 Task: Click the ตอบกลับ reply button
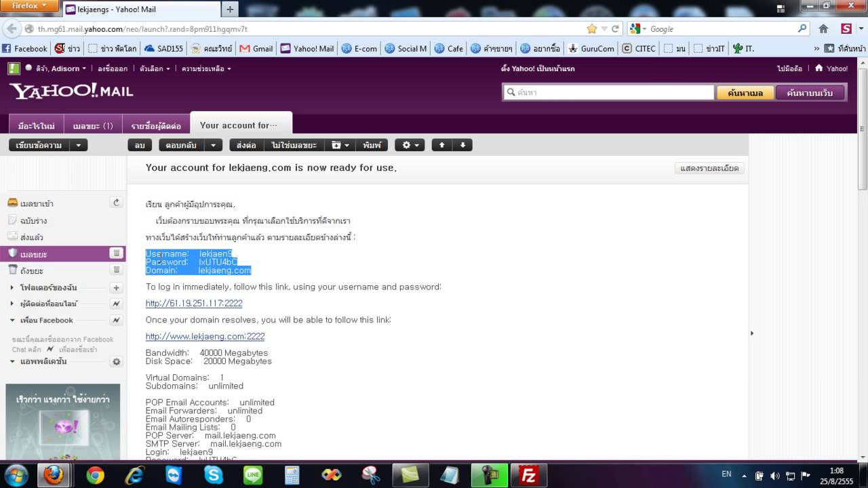pos(181,145)
